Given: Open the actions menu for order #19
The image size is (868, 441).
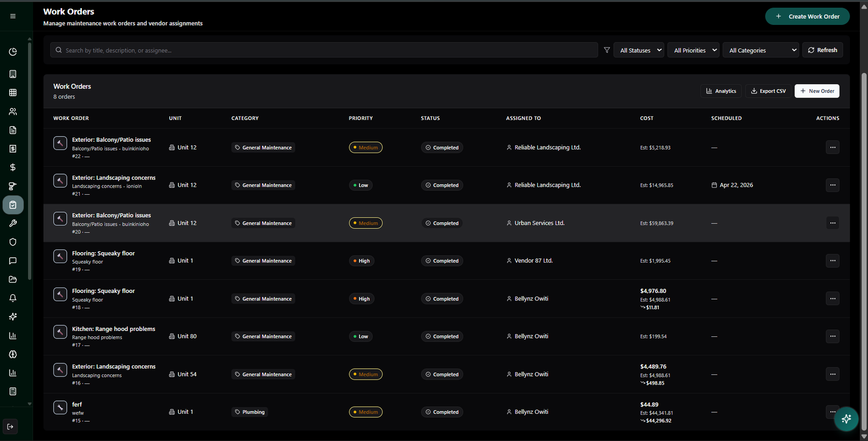Looking at the screenshot, I should (x=833, y=261).
